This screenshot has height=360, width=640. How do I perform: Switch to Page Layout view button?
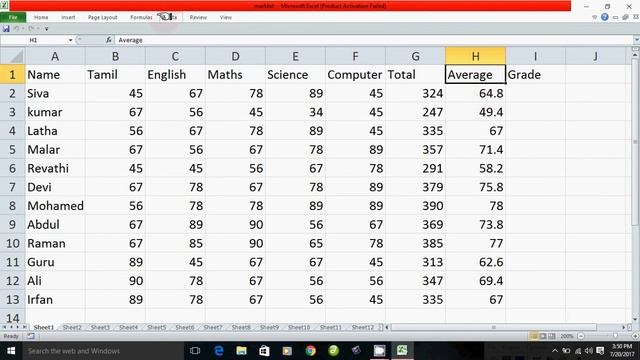[x=543, y=336]
